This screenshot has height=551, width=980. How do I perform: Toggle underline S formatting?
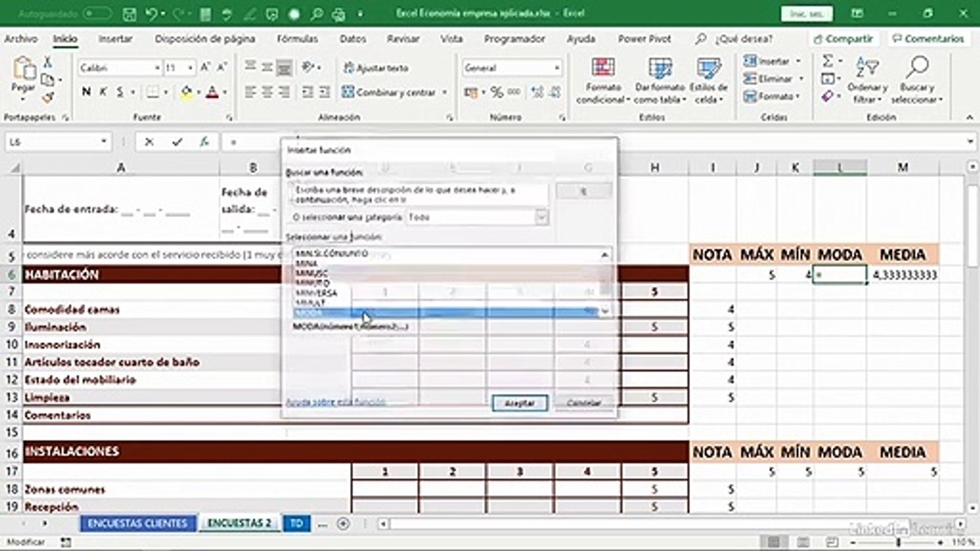pyautogui.click(x=120, y=92)
